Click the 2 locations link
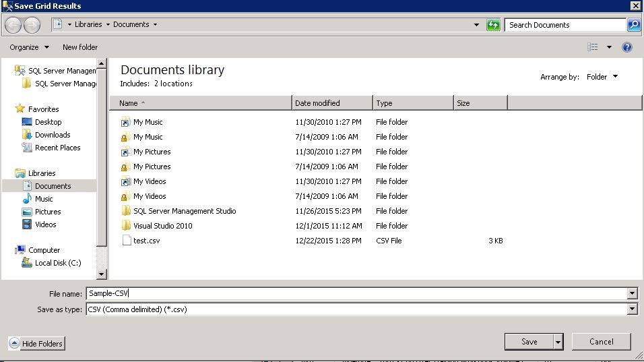The width and height of the screenshot is (644, 362). pyautogui.click(x=173, y=84)
